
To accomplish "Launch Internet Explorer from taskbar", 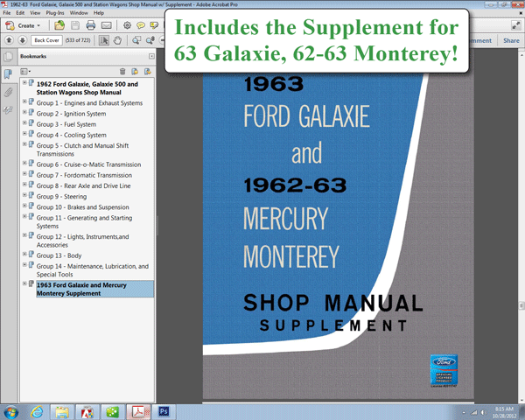I will [x=37, y=412].
